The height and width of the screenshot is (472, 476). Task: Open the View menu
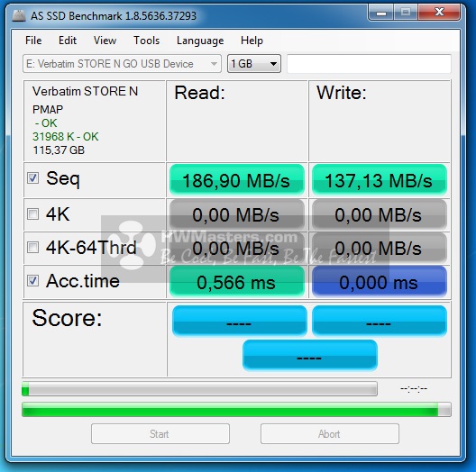click(105, 41)
